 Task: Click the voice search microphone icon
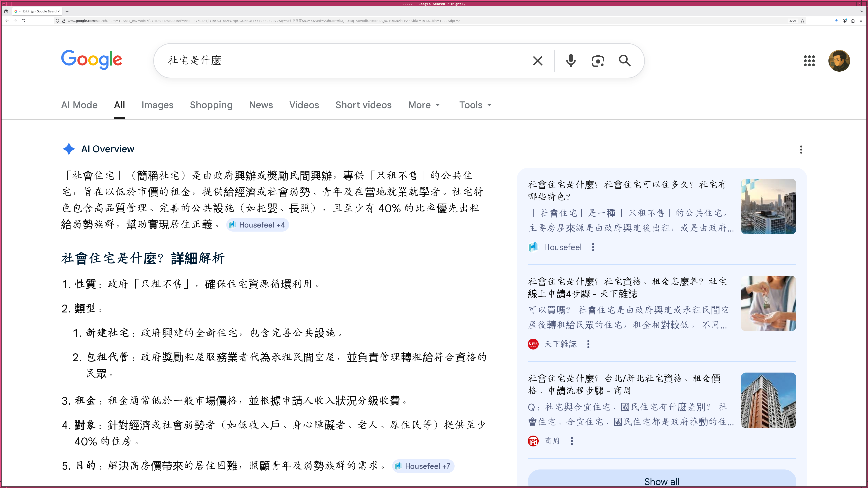(571, 61)
